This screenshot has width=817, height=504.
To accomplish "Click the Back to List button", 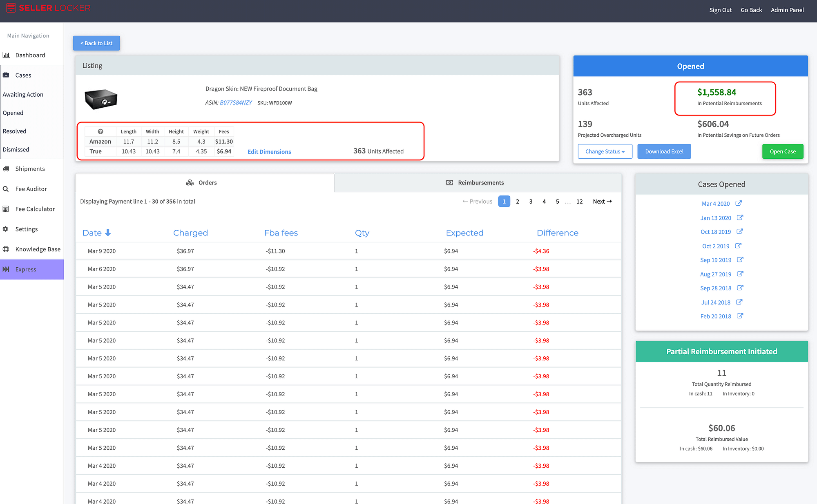I will 96,42.
